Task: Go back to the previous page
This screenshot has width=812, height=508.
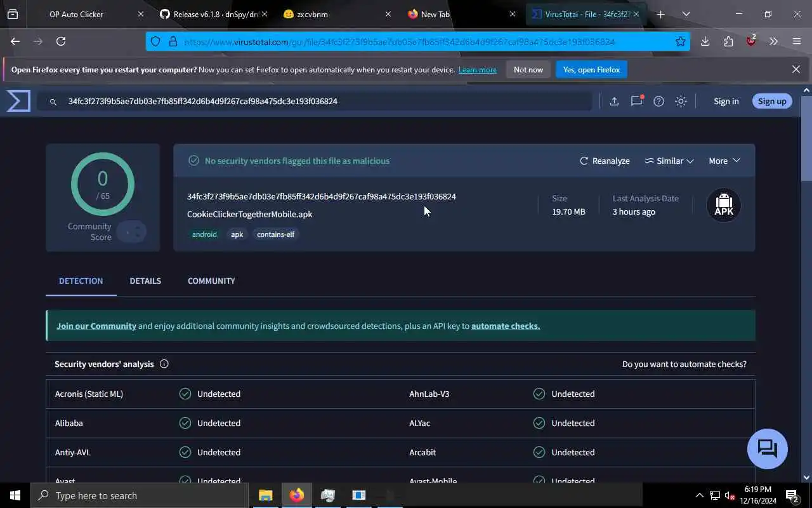Action: 15,41
